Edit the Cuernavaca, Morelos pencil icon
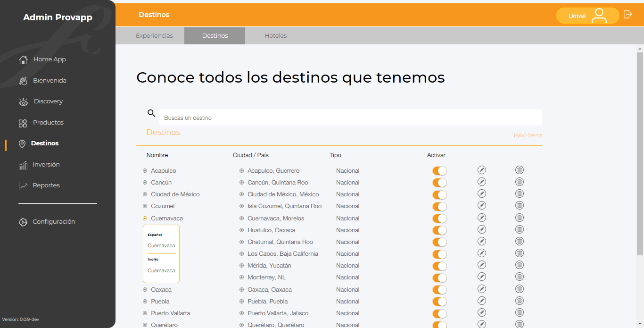 coord(481,218)
